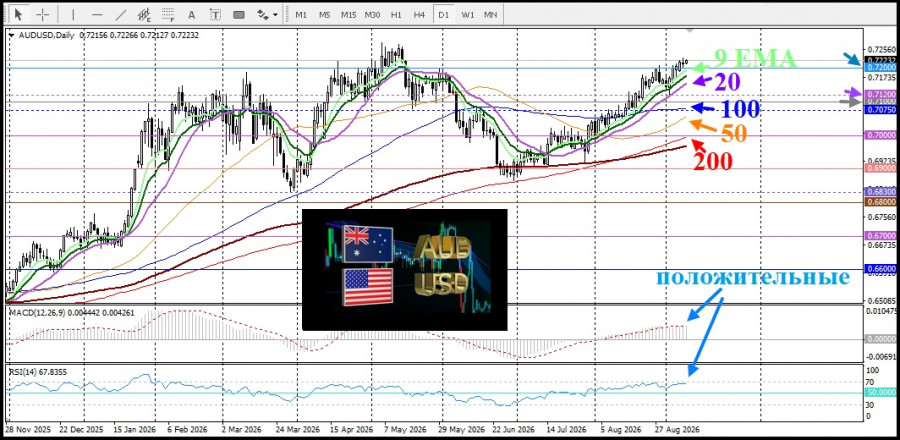Click the current price tag 0.72232
900x440 pixels.
pos(880,60)
